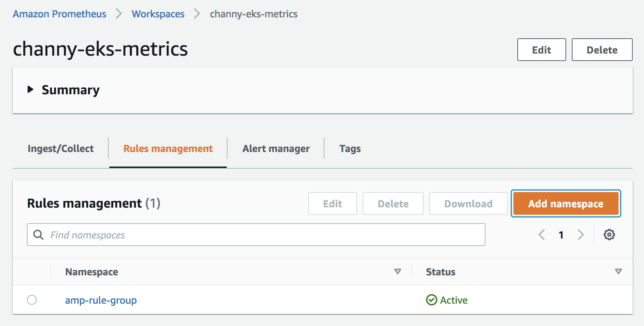Open table preferences gear icon

[x=609, y=235]
